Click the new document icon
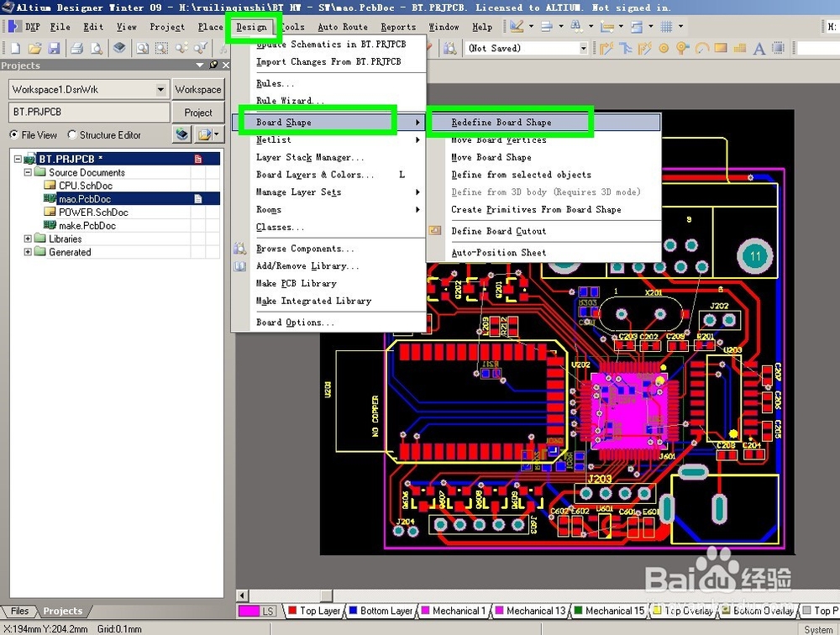Viewport: 840px width, 635px height. tap(15, 48)
